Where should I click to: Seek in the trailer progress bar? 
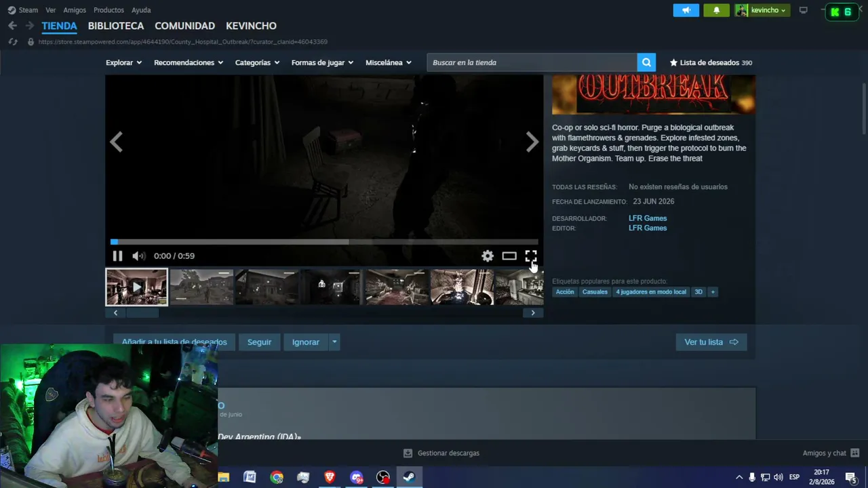324,242
